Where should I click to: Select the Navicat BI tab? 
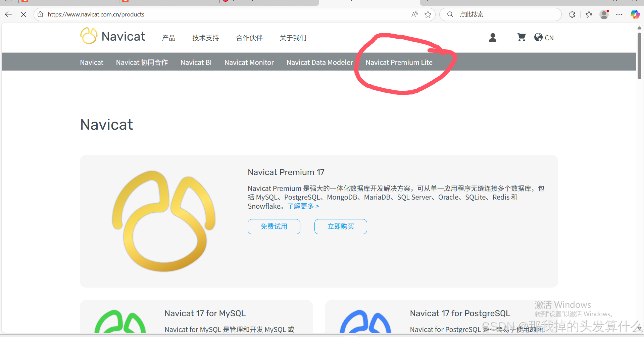tap(196, 62)
